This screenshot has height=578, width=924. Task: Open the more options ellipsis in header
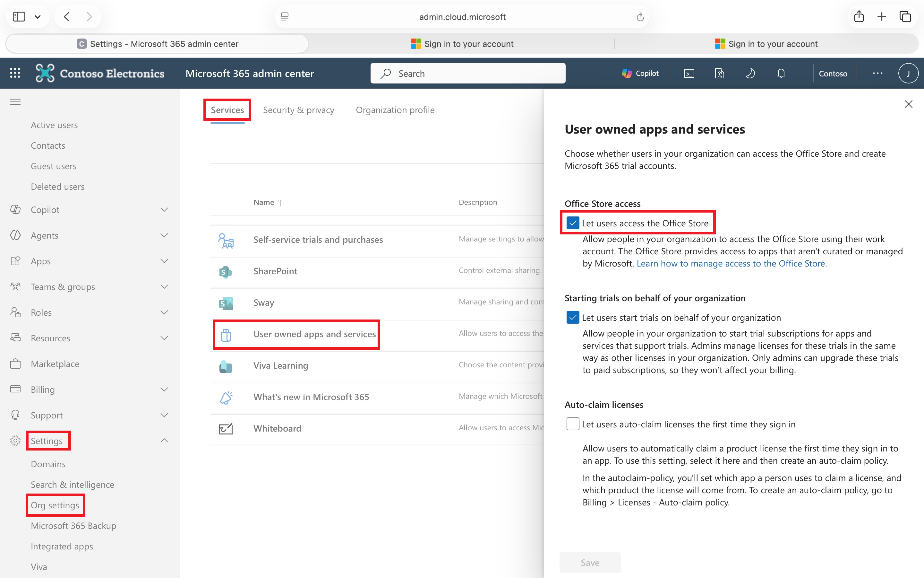(877, 73)
